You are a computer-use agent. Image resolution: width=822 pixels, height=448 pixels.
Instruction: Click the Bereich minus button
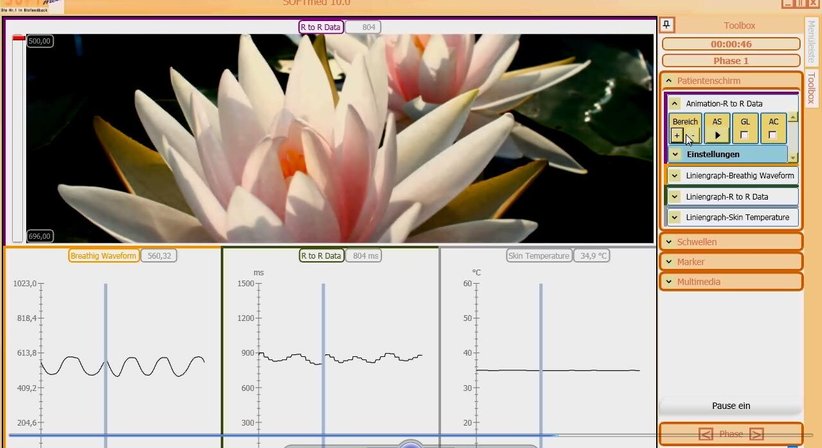click(691, 135)
